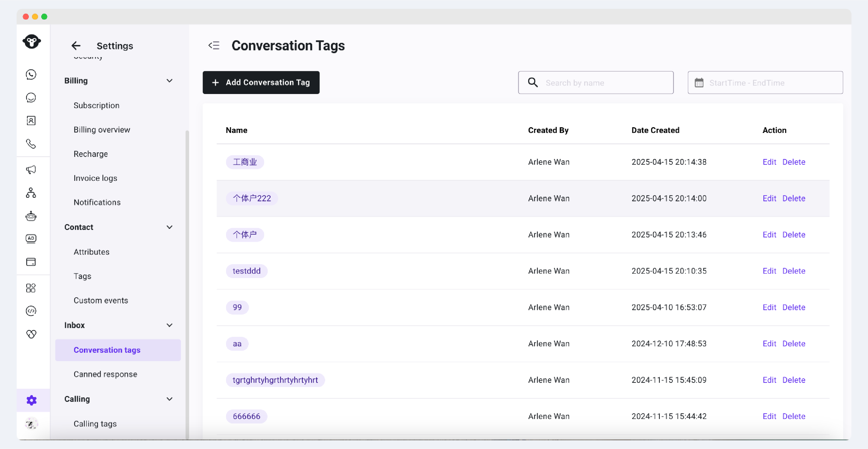Open the developer code icon
868x449 pixels.
[x=31, y=311]
